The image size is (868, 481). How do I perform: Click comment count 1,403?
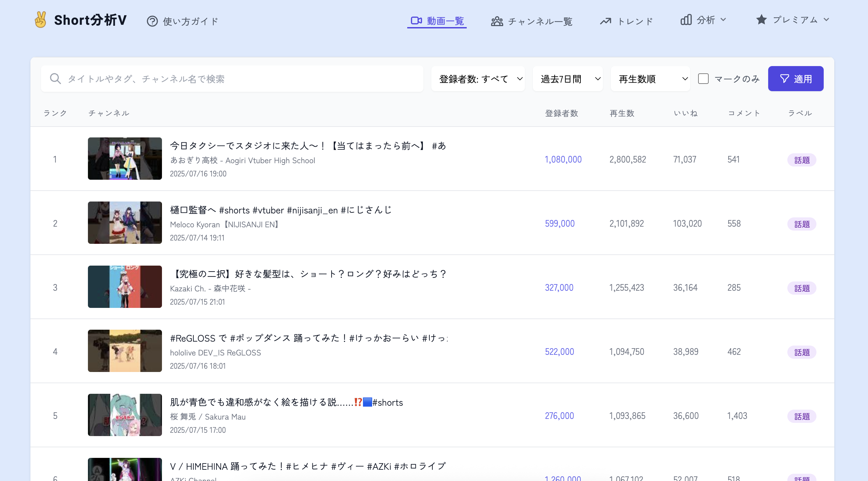pos(737,416)
